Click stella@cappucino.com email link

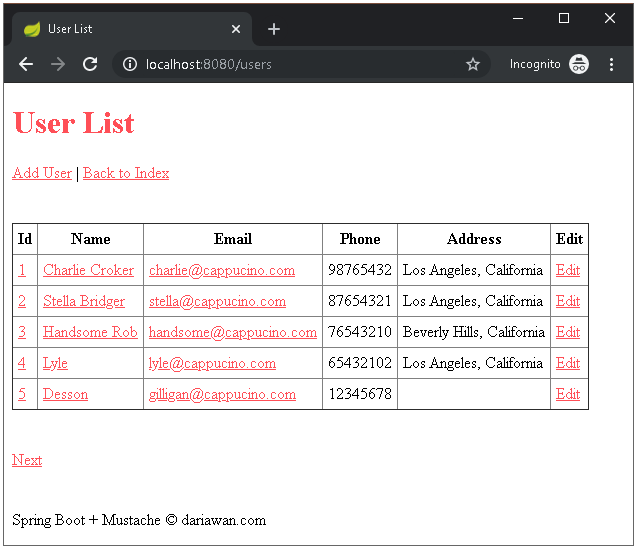click(217, 301)
